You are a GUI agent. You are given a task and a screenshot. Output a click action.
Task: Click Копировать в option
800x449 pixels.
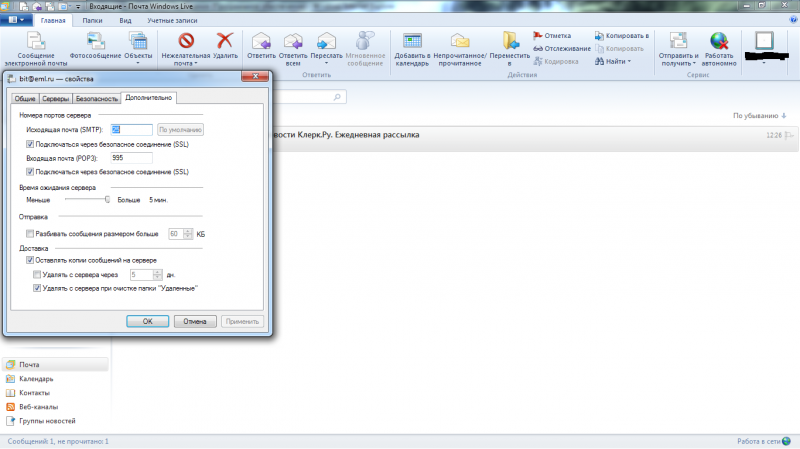click(621, 36)
